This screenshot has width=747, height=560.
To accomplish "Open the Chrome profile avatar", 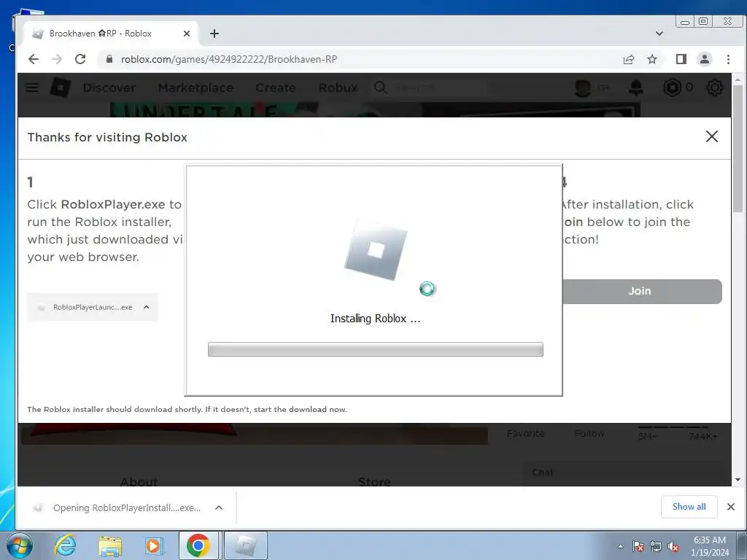I will pos(705,59).
